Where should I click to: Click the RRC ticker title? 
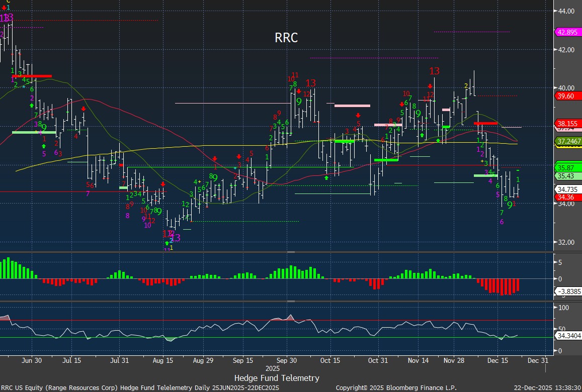pyautogui.click(x=286, y=38)
